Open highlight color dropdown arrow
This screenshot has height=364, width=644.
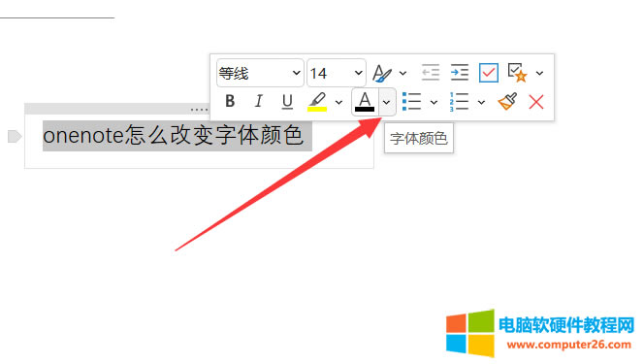[x=338, y=102]
